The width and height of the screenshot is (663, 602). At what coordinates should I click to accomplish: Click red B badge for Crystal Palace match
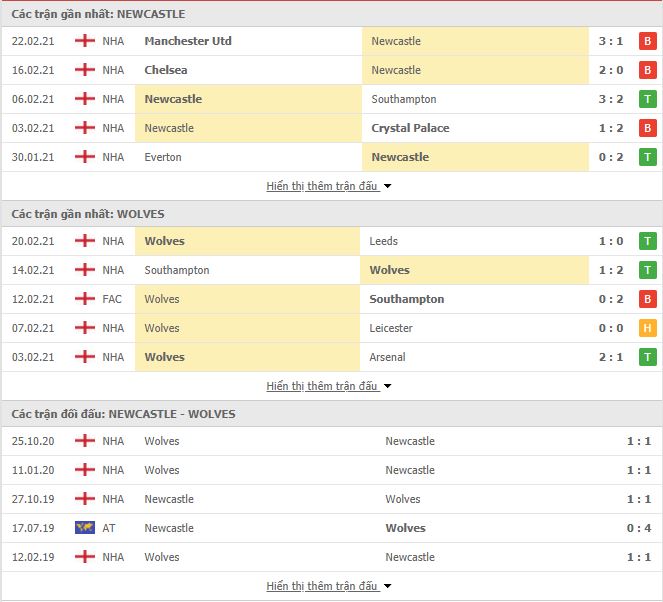647,128
